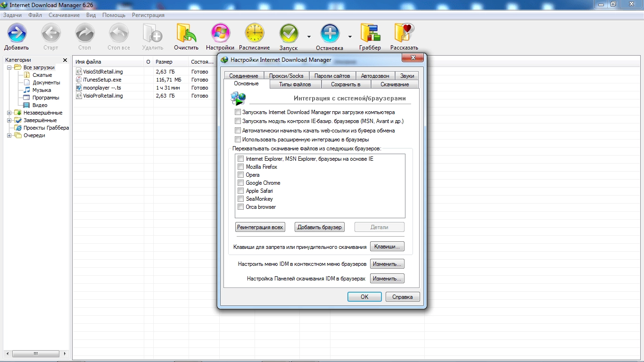Switch to the Типы файлов tab
The height and width of the screenshot is (362, 644).
tap(295, 84)
